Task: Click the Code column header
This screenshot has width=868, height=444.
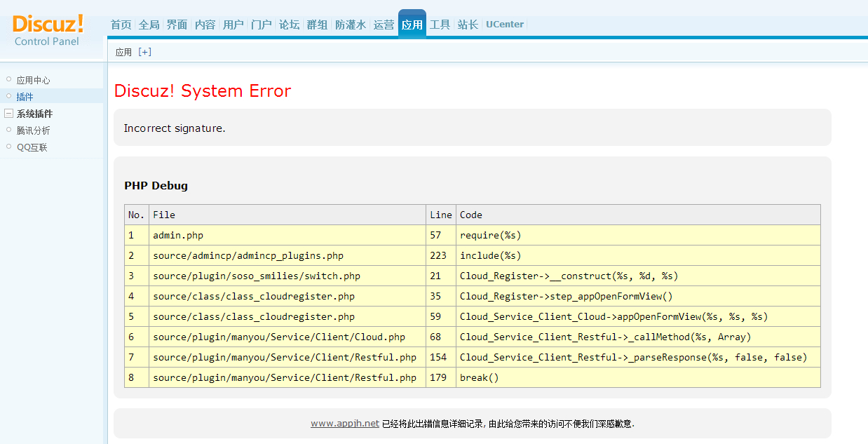Action: pyautogui.click(x=638, y=215)
